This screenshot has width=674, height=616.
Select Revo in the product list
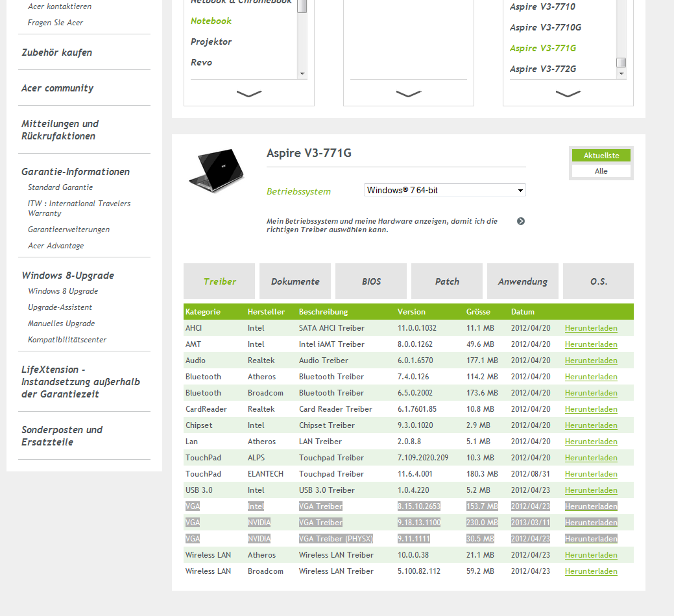(201, 62)
